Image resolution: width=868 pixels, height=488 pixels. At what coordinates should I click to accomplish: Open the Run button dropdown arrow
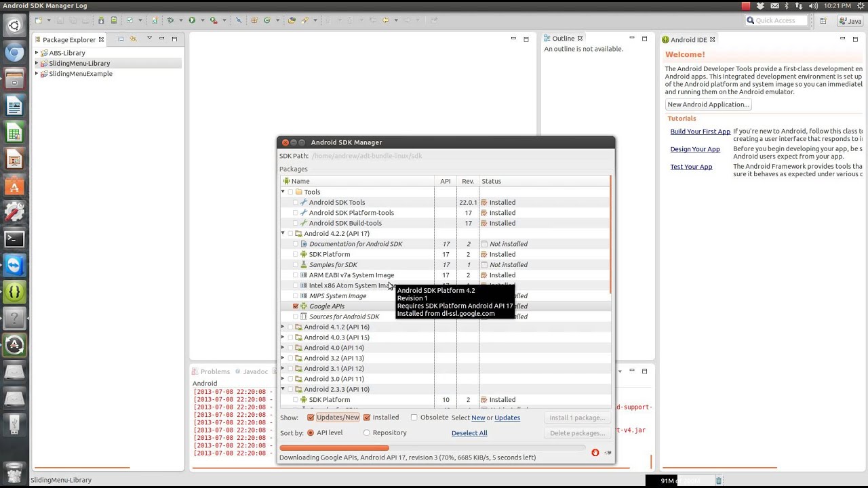(202, 20)
